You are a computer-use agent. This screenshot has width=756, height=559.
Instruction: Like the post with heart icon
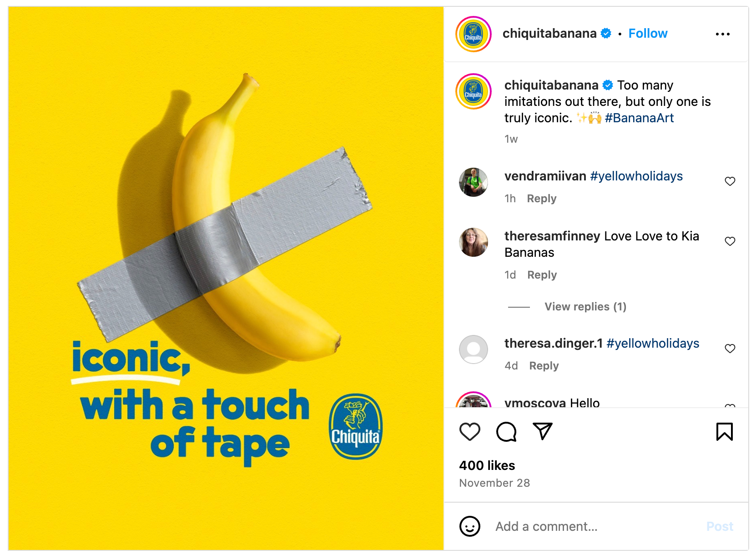[x=469, y=431]
